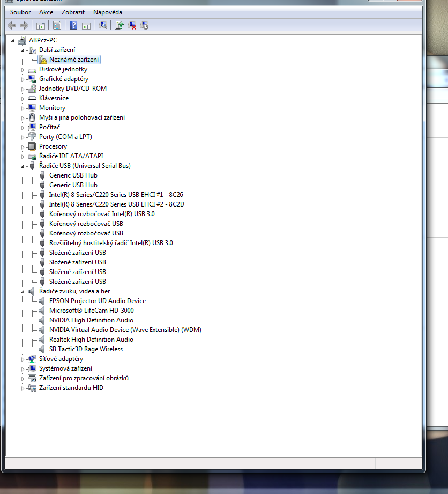The width and height of the screenshot is (448, 494).
Task: Click the ABPcz-PC computer icon
Action: pyautogui.click(x=22, y=40)
